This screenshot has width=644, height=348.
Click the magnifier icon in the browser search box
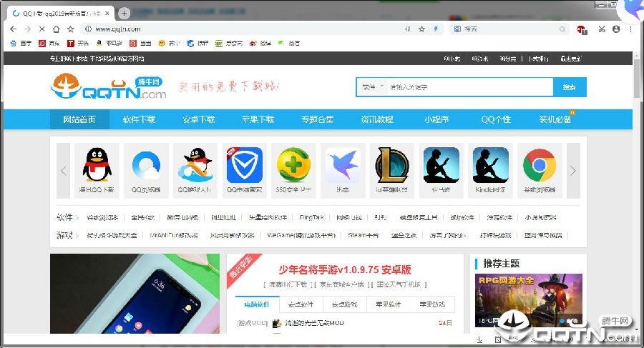pos(562,29)
